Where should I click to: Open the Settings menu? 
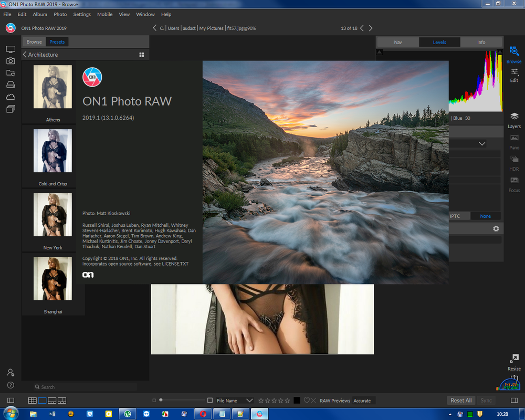pyautogui.click(x=82, y=14)
